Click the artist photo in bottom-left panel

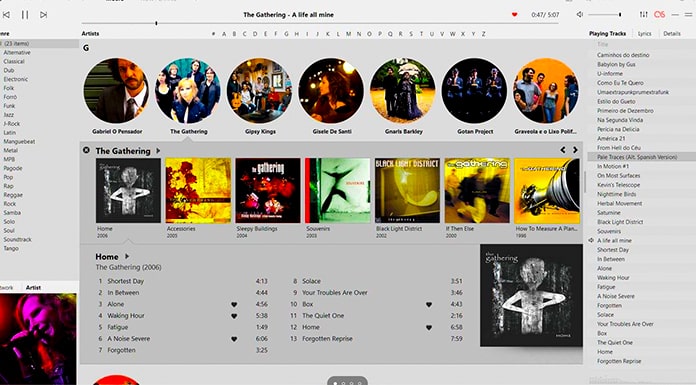(38, 339)
